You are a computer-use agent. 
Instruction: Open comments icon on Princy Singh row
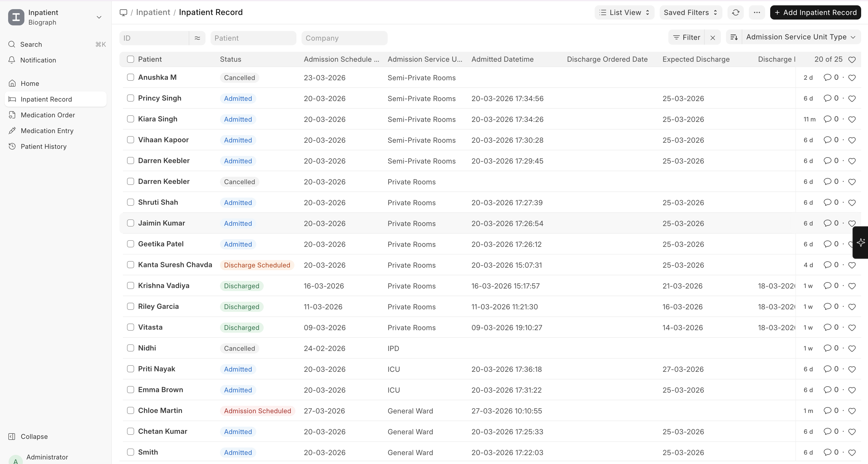click(827, 98)
